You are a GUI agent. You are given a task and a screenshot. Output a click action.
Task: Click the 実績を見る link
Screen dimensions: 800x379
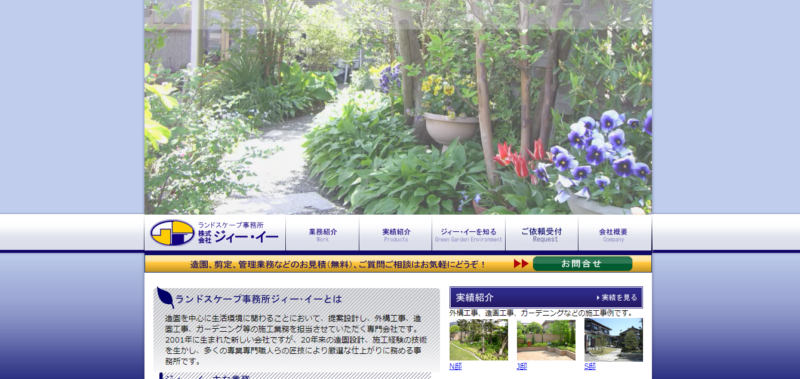[619, 297]
